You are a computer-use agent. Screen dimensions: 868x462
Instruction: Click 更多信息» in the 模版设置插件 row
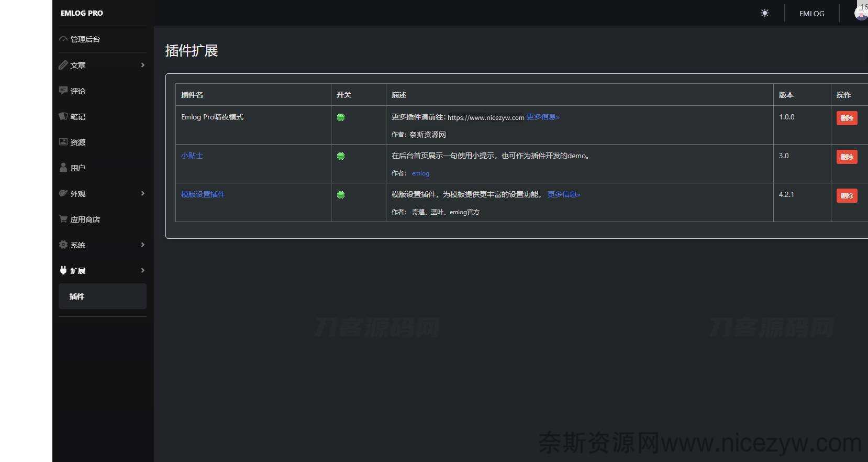point(564,194)
